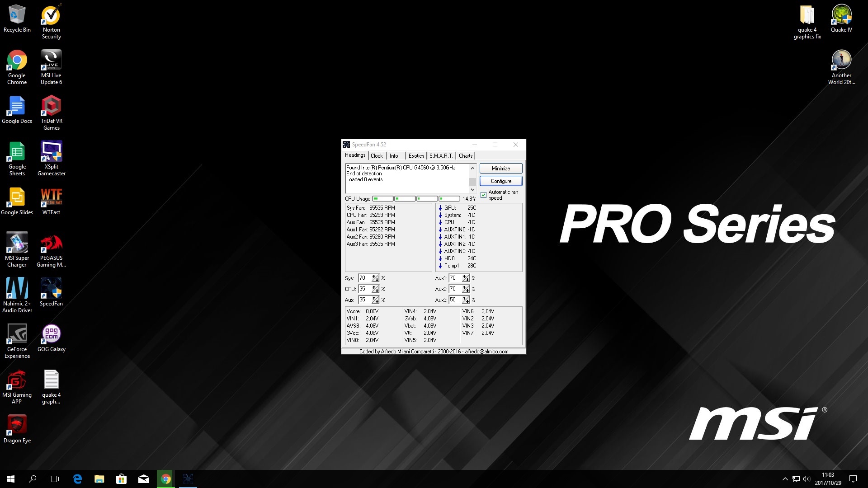Click the Aux3 speed percentage field
Image resolution: width=868 pixels, height=488 pixels.
[455, 300]
